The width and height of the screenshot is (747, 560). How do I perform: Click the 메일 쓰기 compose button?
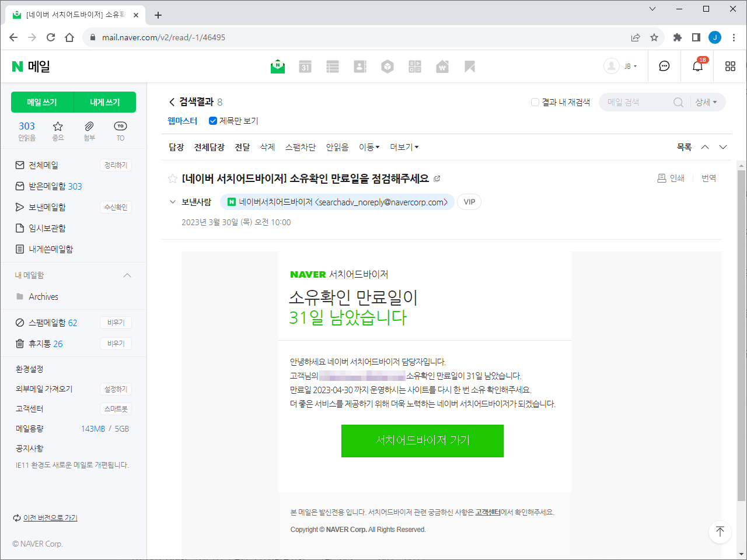tap(42, 102)
